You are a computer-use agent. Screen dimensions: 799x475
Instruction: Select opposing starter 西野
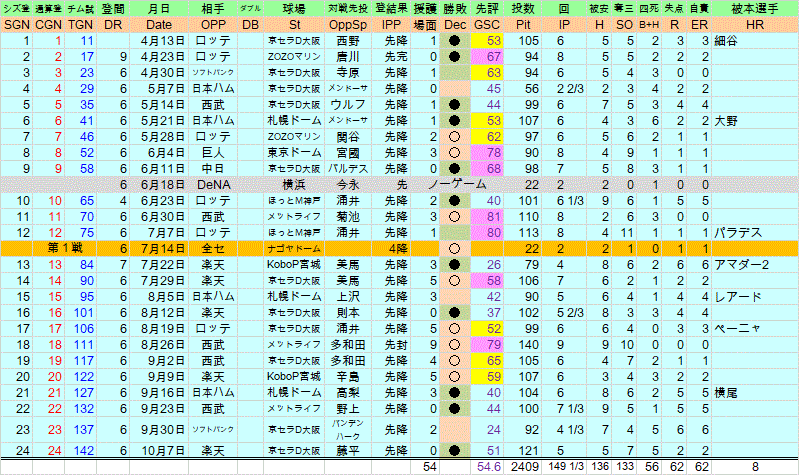coord(348,41)
